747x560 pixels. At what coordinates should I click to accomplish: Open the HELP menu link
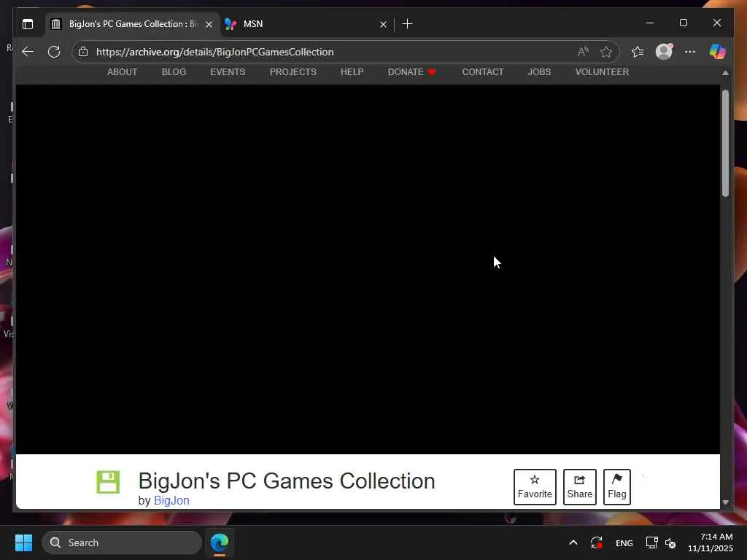point(352,72)
